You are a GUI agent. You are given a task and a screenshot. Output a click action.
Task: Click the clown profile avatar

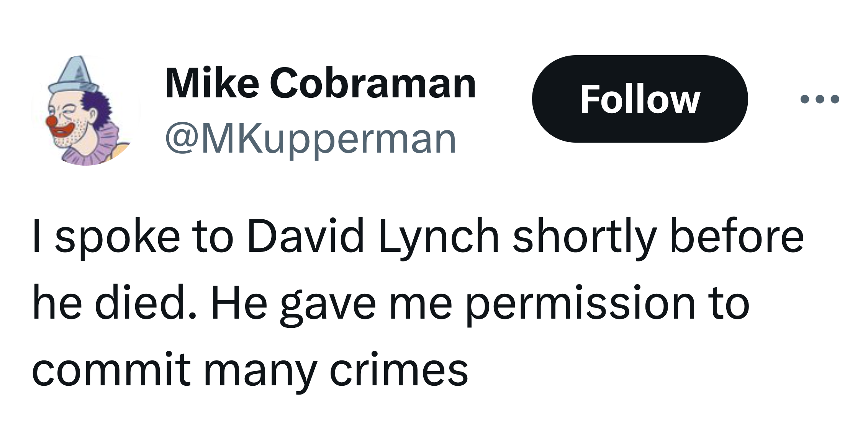86,110
